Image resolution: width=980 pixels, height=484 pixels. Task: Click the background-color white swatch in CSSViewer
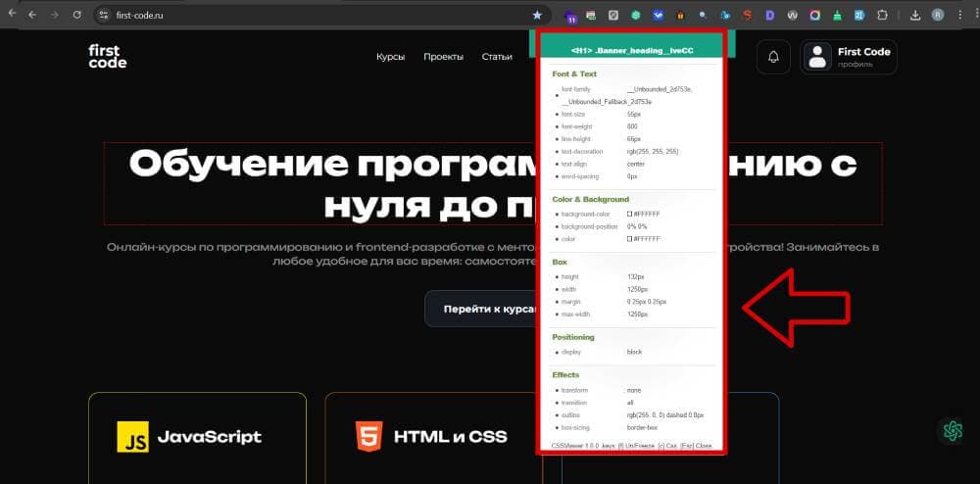point(630,214)
